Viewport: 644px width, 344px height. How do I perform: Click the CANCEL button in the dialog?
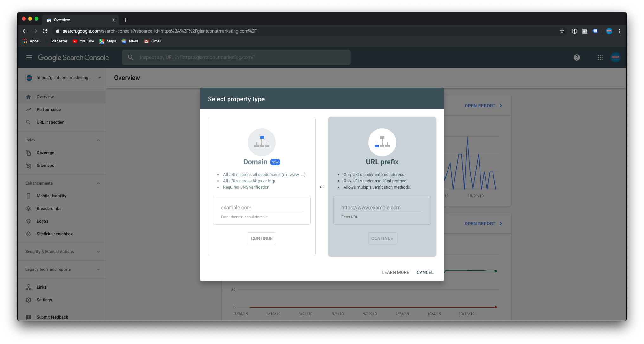coord(425,272)
